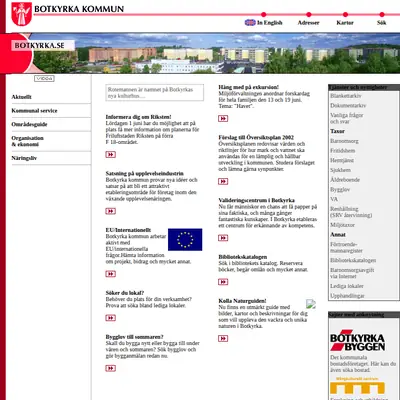Click the EU/Internationellt heading
This screenshot has width=400, height=400.
(128, 230)
